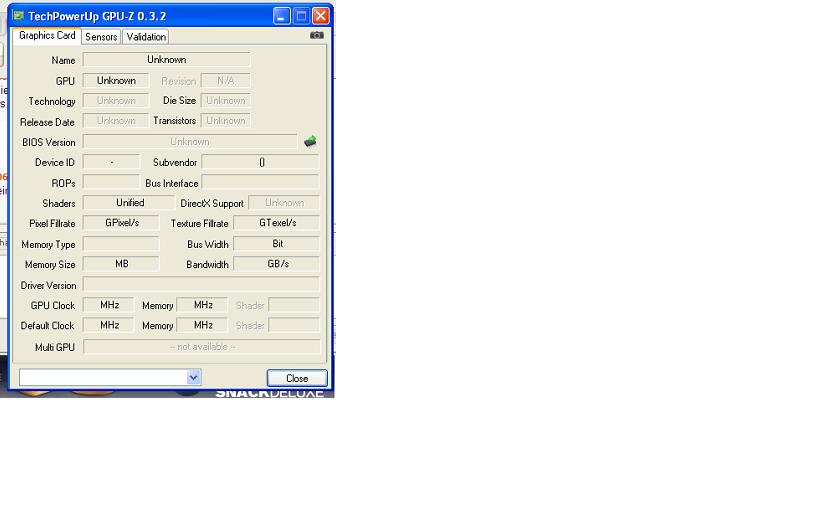This screenshot has width=840, height=525.
Task: Click the Subvendor field
Action: (260, 162)
